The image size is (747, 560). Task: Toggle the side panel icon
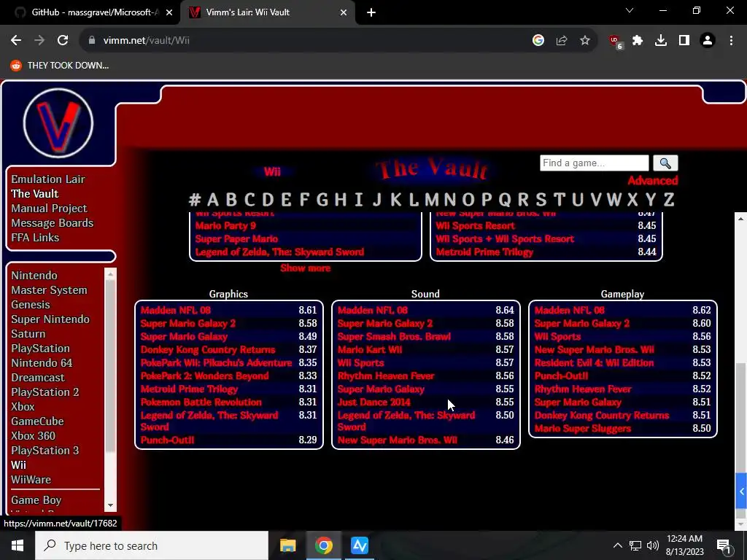684,41
